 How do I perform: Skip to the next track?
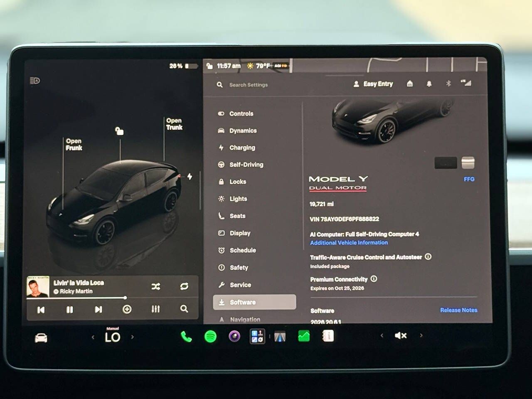(98, 310)
